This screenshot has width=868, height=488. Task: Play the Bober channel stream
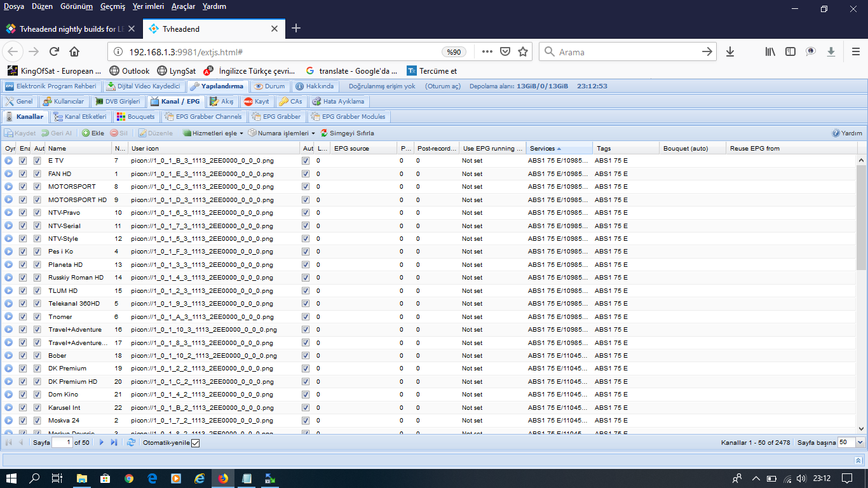coord(9,356)
